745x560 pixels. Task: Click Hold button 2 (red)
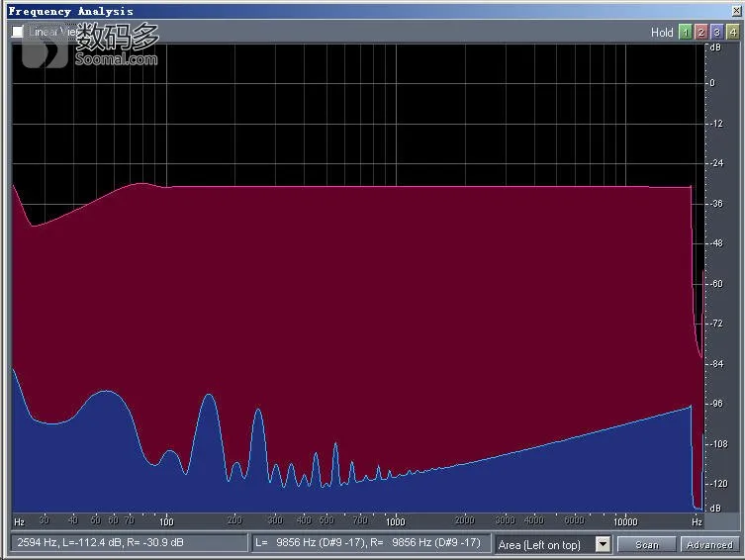click(700, 32)
